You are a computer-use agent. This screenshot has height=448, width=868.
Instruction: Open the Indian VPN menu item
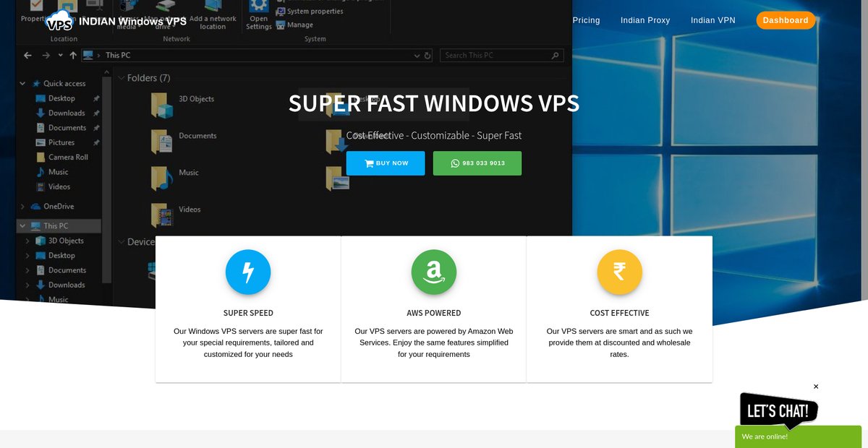(x=713, y=20)
